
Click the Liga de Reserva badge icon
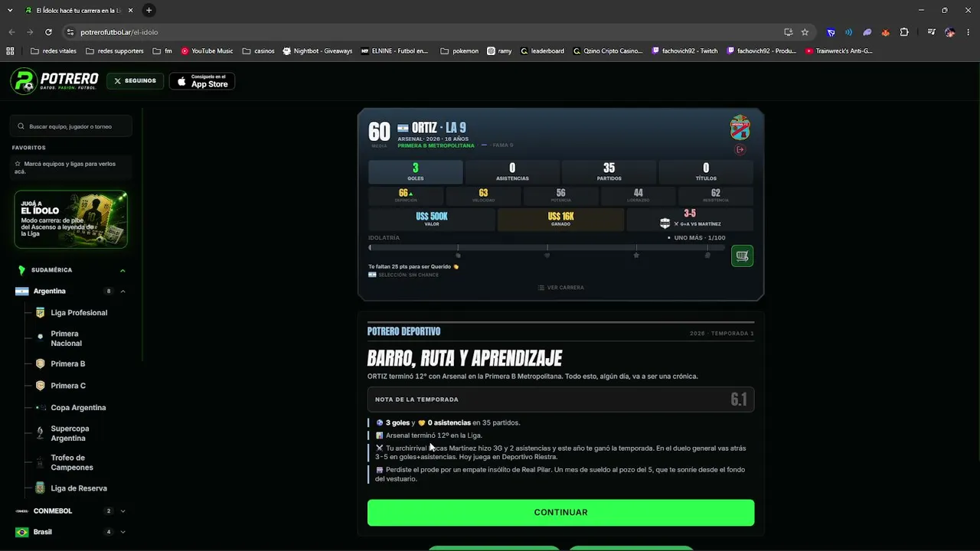(x=41, y=488)
